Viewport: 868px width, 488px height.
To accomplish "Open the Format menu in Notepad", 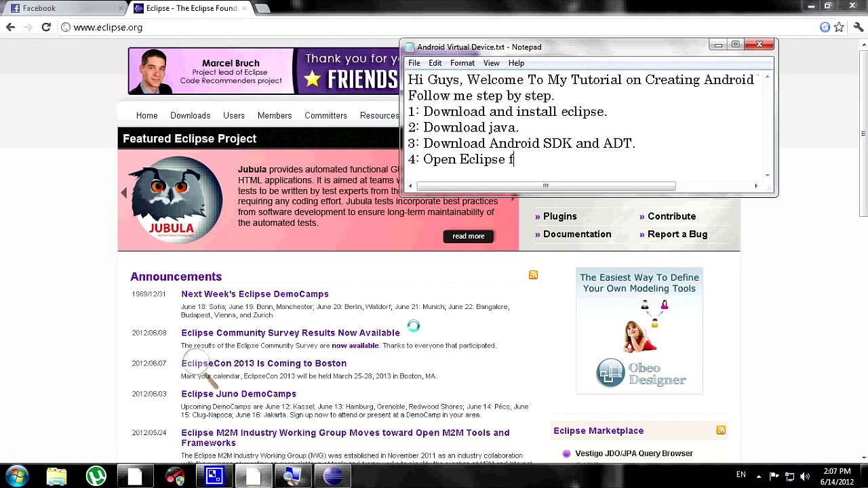I will pyautogui.click(x=462, y=63).
